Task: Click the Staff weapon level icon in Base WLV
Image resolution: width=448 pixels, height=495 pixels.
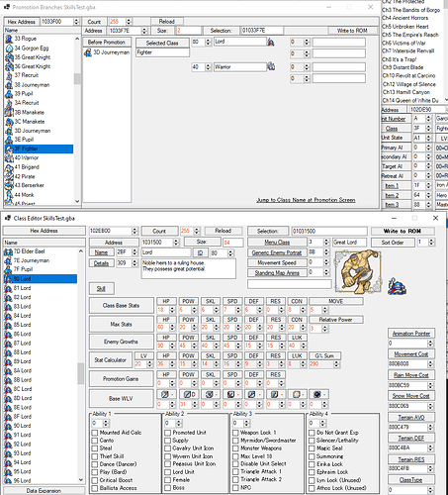Action: point(252,394)
